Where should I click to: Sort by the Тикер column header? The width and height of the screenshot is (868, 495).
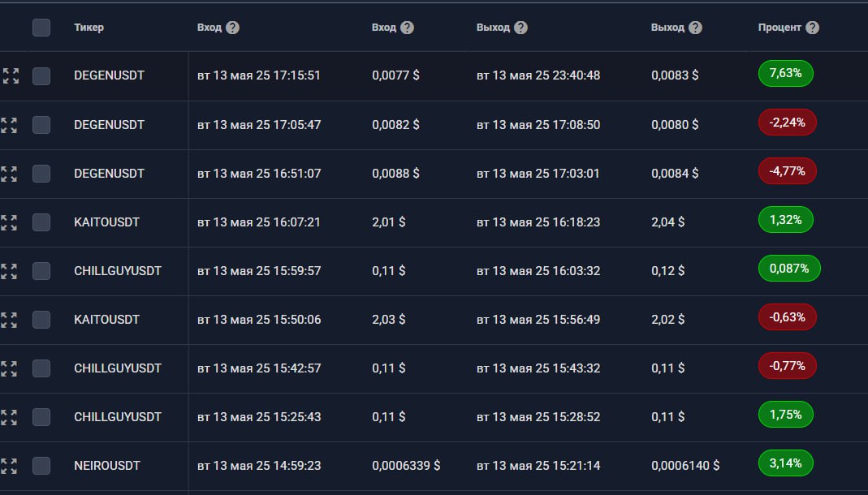click(89, 28)
